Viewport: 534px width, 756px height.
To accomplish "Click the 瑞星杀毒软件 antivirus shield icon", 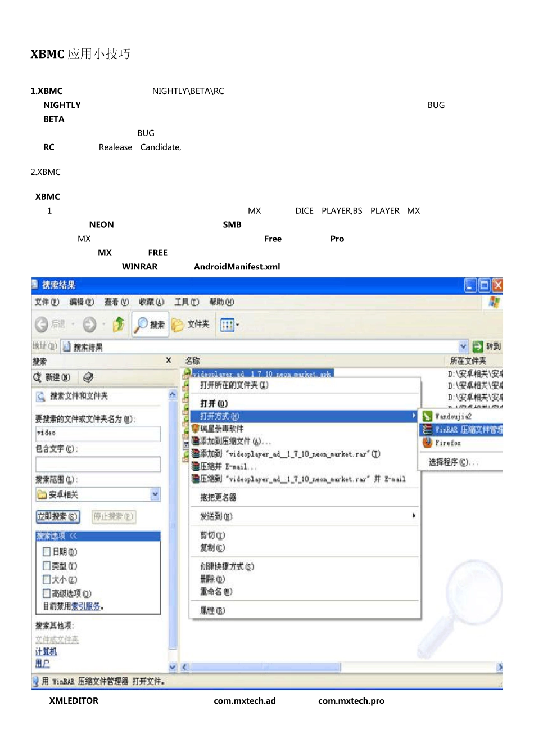I will pyautogui.click(x=196, y=429).
